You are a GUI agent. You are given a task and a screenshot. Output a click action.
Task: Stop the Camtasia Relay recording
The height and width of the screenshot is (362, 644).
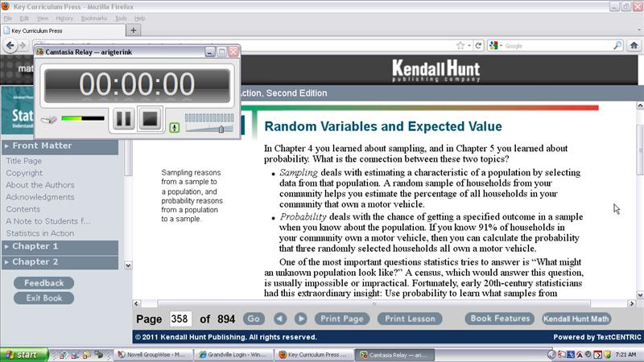[x=150, y=118]
